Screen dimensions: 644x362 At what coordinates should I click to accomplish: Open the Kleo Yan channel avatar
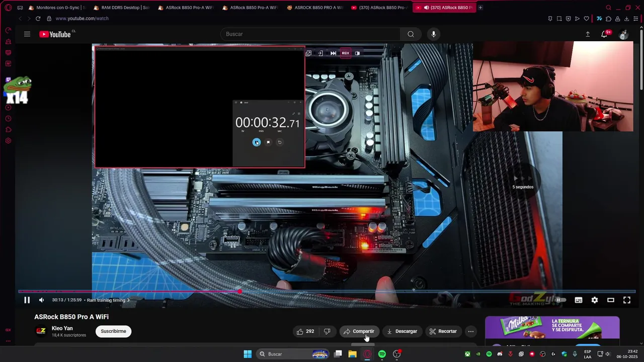(x=41, y=331)
